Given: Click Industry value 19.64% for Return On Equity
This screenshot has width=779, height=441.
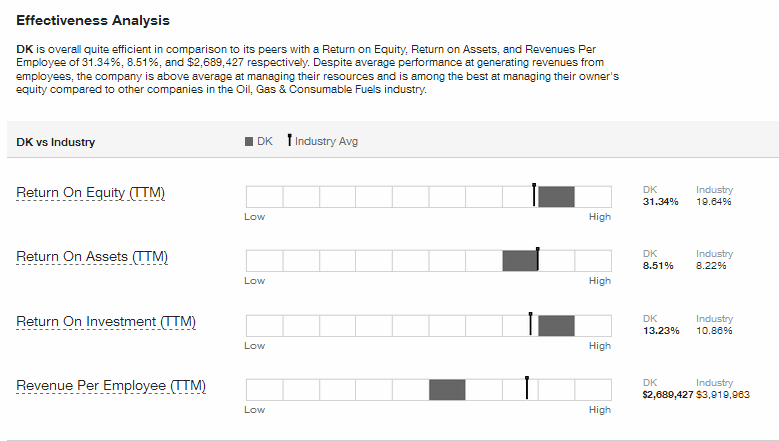Looking at the screenshot, I should [713, 202].
